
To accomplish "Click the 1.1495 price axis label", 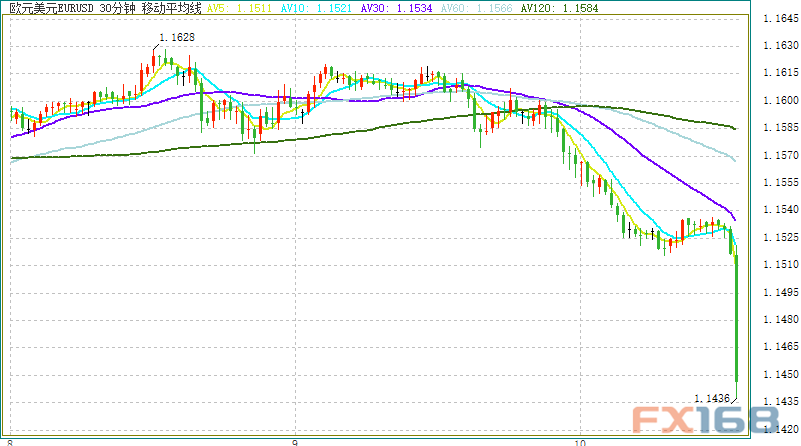I will point(781,292).
